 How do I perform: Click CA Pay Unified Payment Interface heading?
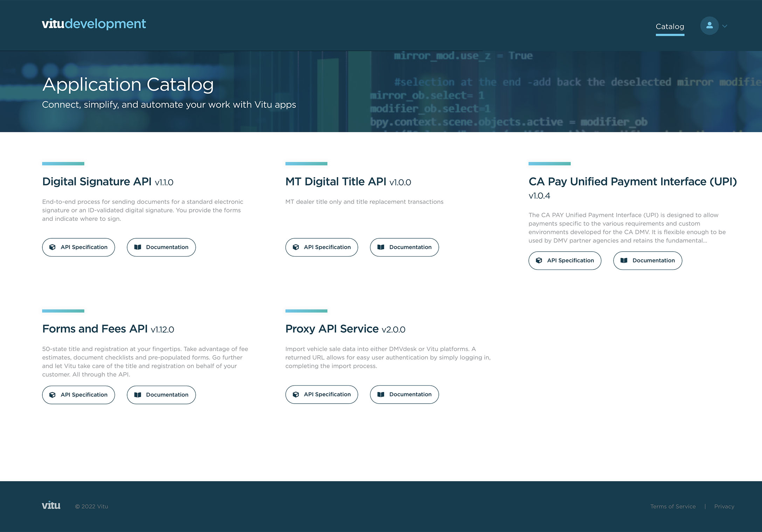pyautogui.click(x=632, y=182)
